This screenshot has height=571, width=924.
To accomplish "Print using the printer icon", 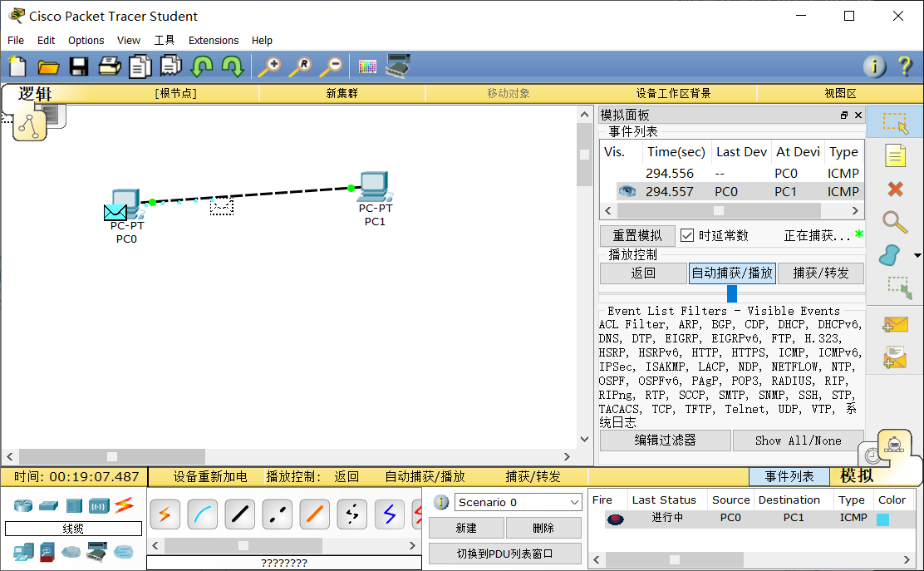I will [x=110, y=66].
